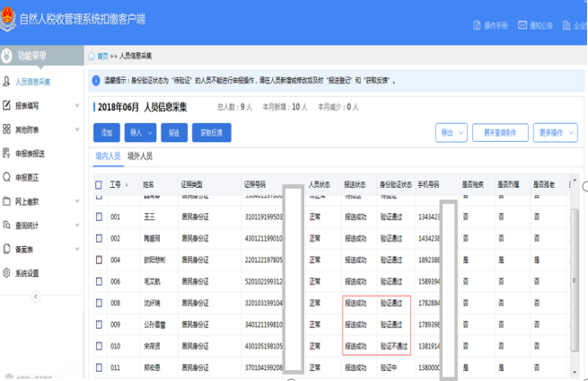Open the 导入 import dropdown
Viewport: 588px width, 381px height.
tap(139, 133)
